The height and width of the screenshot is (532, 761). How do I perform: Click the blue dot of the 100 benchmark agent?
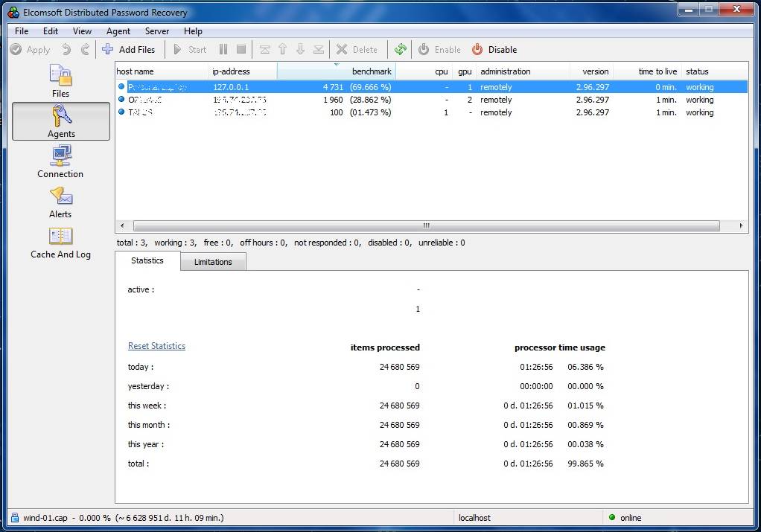tap(121, 112)
